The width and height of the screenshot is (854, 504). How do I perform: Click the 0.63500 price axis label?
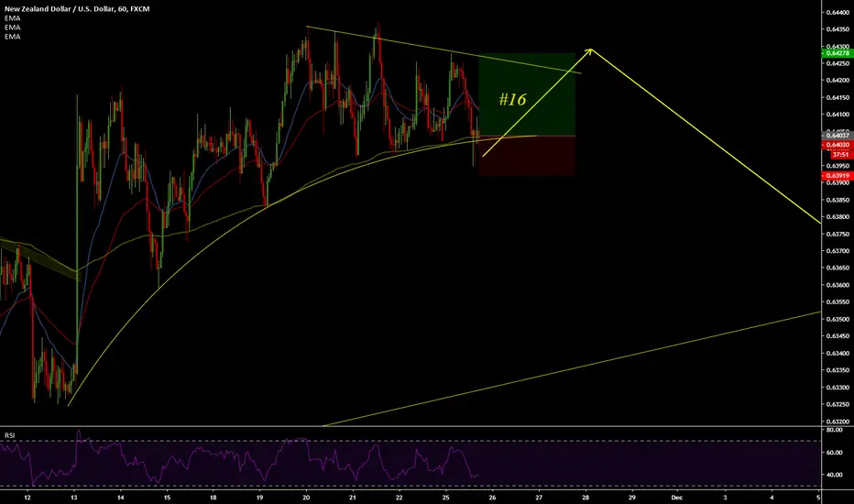(x=838, y=319)
